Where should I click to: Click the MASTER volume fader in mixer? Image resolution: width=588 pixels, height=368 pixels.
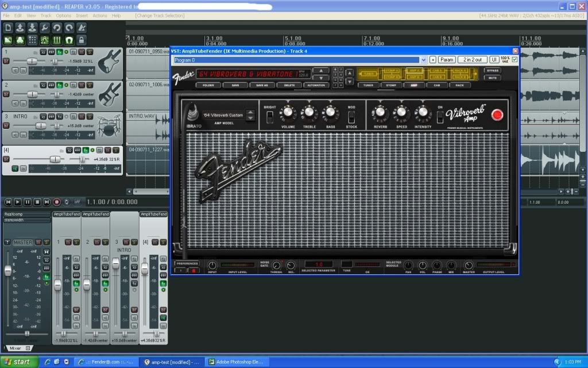click(8, 270)
